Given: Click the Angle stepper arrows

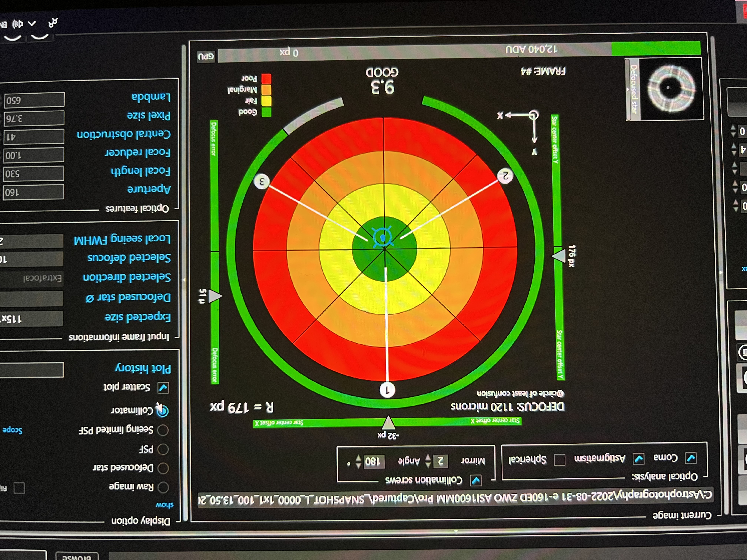Looking at the screenshot, I should pyautogui.click(x=358, y=461).
